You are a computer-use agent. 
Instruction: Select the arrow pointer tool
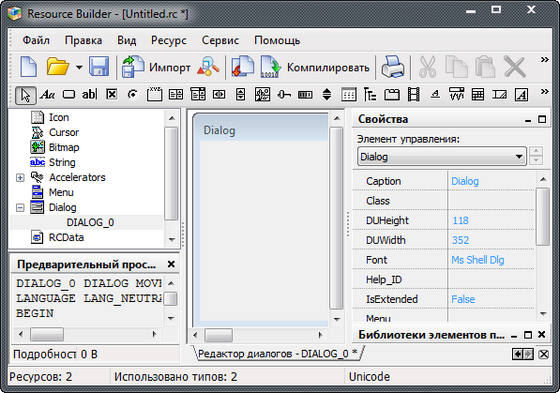pos(26,95)
